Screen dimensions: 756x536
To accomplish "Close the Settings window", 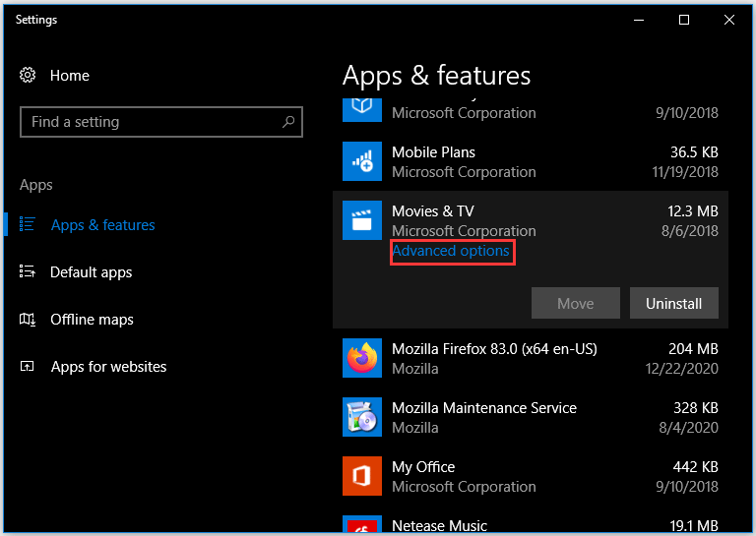I will pyautogui.click(x=729, y=20).
